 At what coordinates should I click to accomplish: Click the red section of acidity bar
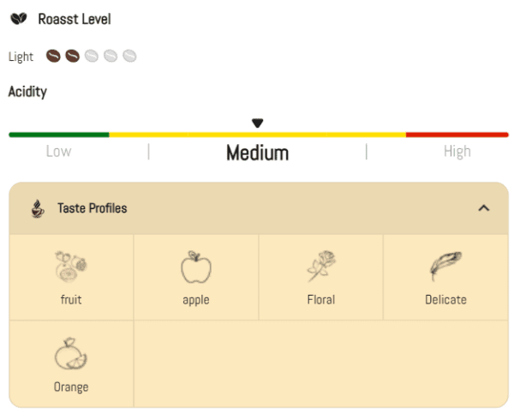[457, 135]
